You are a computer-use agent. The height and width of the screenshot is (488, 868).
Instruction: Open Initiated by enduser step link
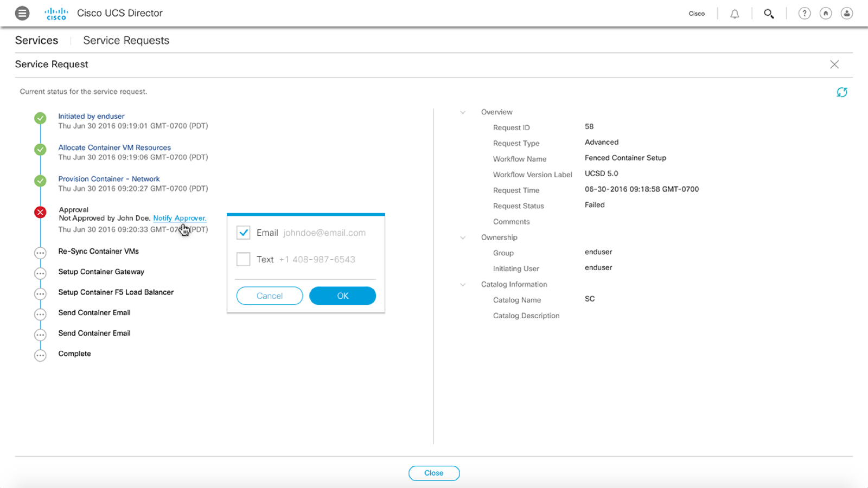click(91, 116)
